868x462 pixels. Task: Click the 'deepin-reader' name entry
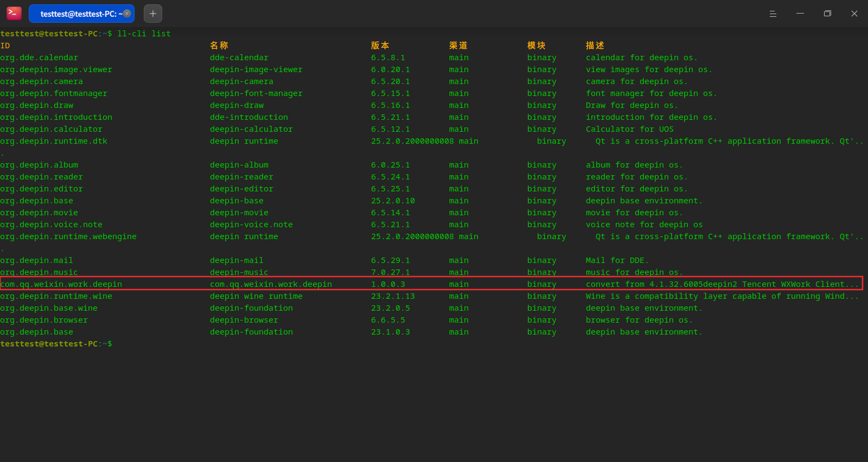coord(241,177)
